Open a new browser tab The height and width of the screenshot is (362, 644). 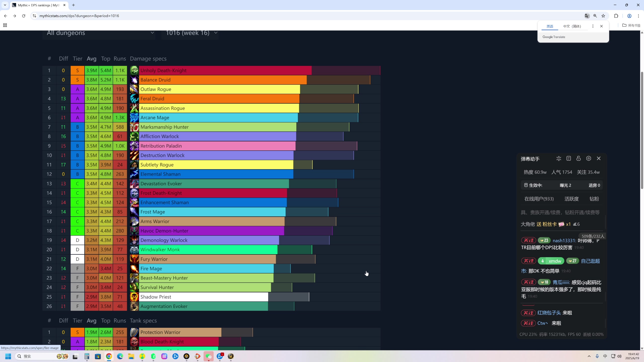(x=73, y=5)
